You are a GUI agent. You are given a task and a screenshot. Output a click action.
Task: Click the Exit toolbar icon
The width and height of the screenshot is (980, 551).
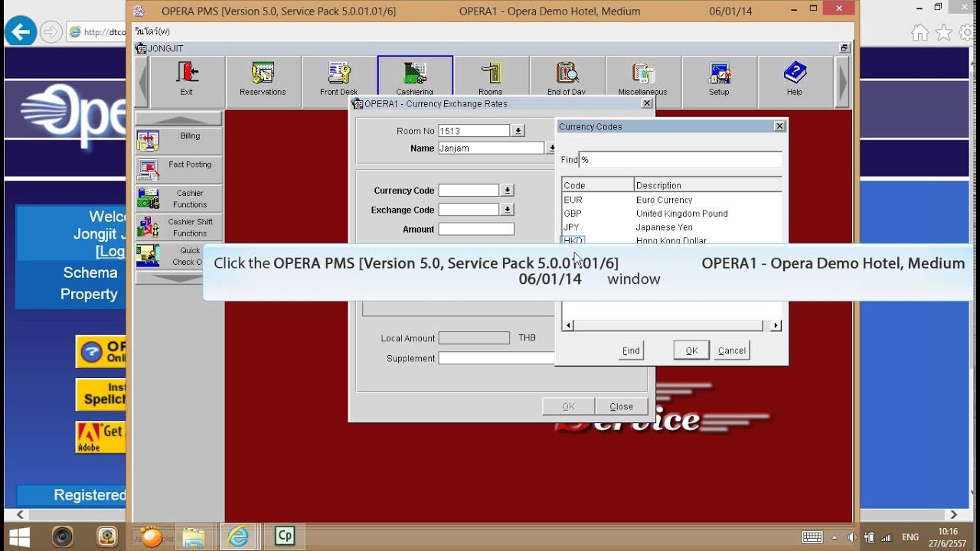(187, 81)
